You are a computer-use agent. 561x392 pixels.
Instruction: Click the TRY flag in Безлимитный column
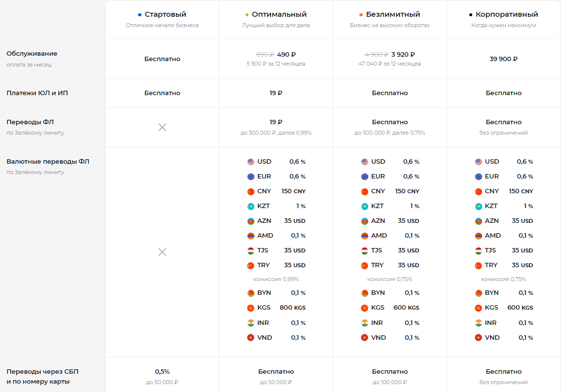365,265
